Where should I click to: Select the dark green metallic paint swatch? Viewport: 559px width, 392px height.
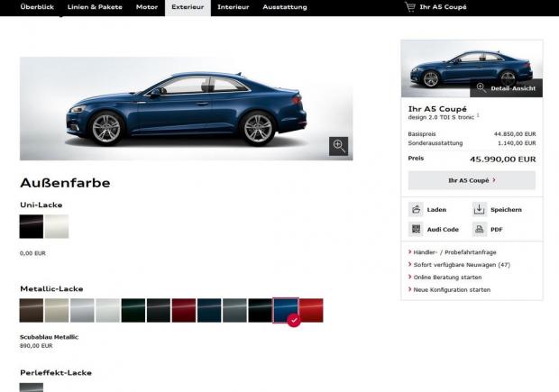(x=133, y=311)
